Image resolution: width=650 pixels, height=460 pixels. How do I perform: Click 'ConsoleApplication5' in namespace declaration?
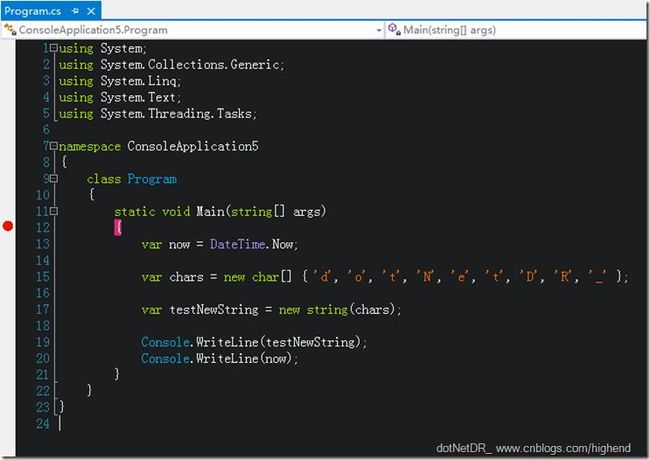click(193, 146)
